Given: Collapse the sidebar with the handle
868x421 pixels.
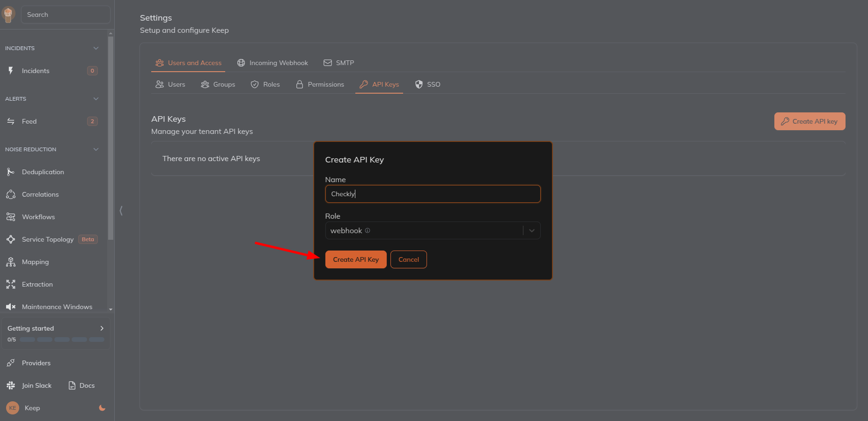Looking at the screenshot, I should 121,211.
